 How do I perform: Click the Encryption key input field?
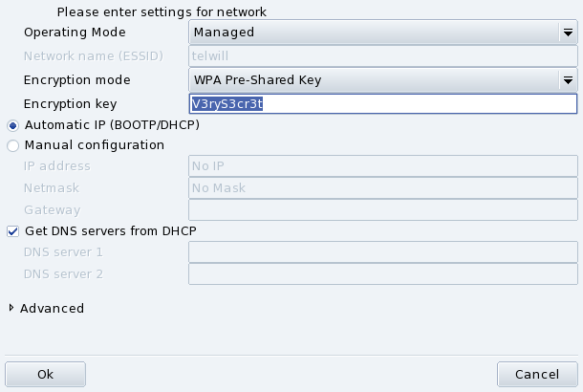pyautogui.click(x=383, y=104)
